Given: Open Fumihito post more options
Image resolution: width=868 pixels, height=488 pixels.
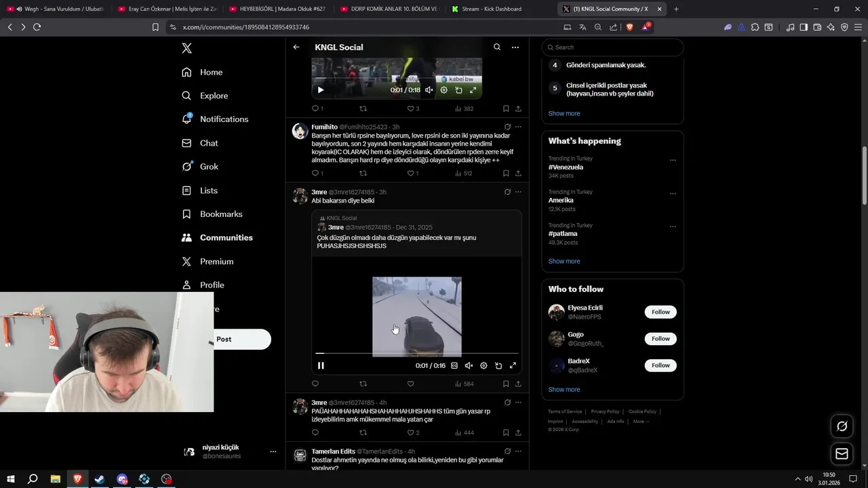Looking at the screenshot, I should (x=518, y=127).
